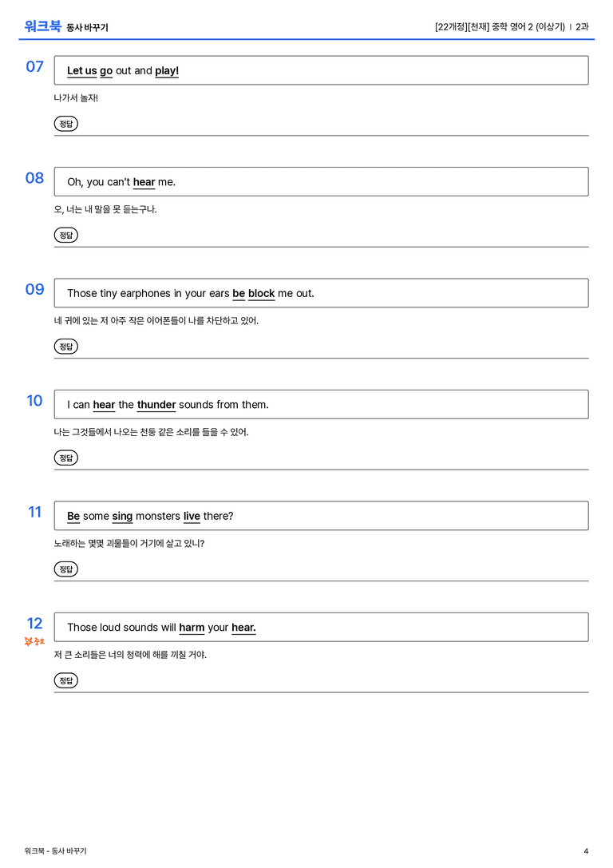Screen dimensions: 613x868
Task: Click the question number 07
Action: (34, 66)
